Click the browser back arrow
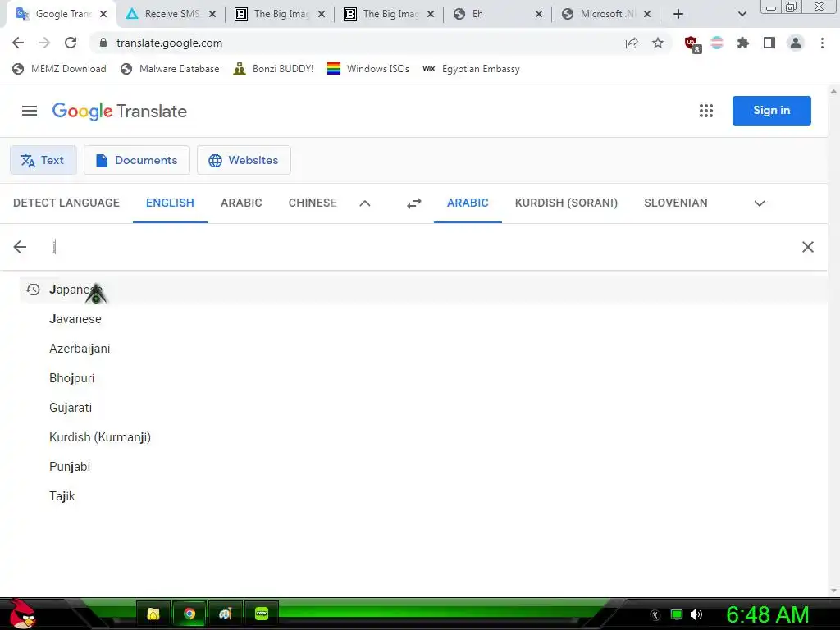 coord(18,43)
